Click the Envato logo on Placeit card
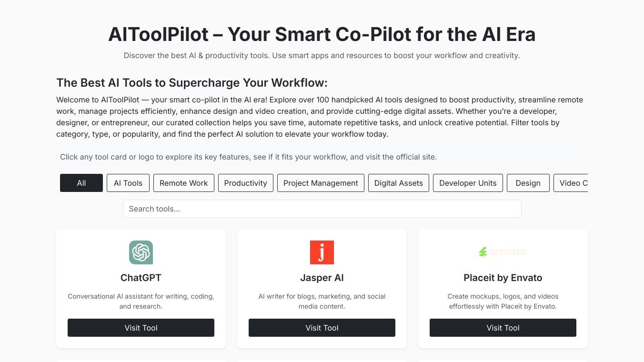This screenshot has width=644, height=362. pos(503,252)
